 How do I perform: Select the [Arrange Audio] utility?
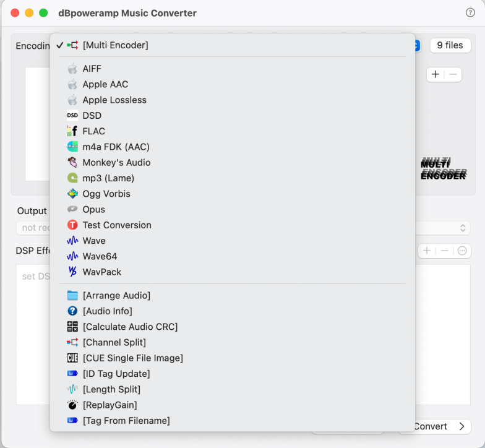tap(233, 296)
